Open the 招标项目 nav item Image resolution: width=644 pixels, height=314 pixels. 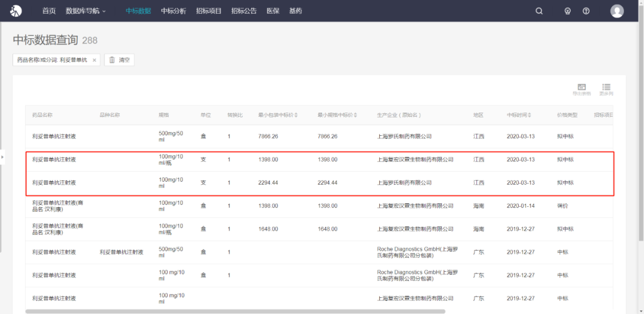point(209,11)
